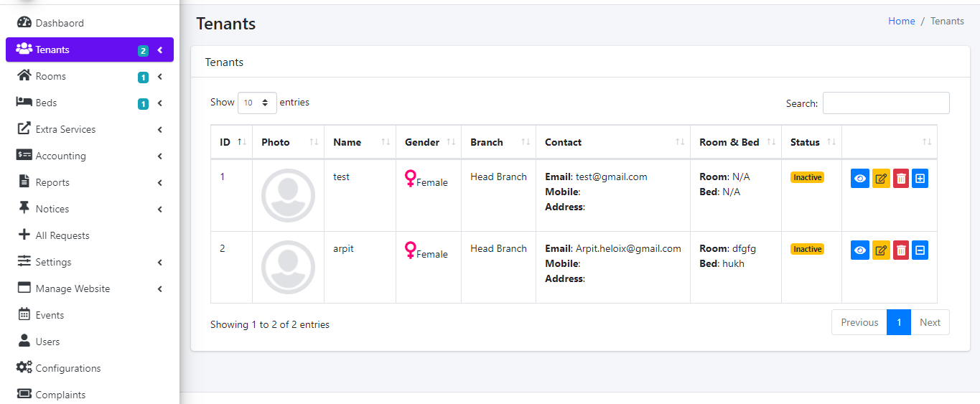
Task: View tenant test details with eye icon
Action: pyautogui.click(x=860, y=179)
